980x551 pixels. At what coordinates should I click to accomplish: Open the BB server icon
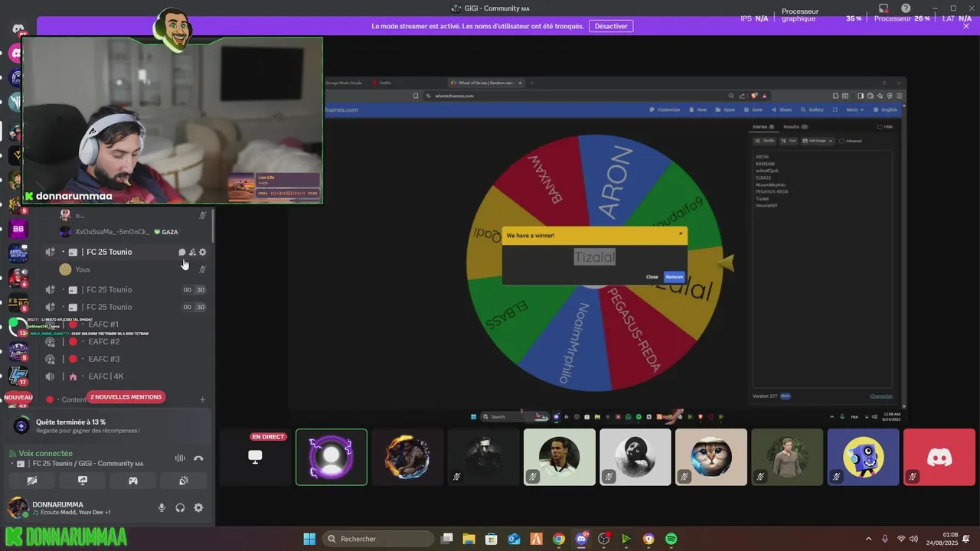(17, 229)
